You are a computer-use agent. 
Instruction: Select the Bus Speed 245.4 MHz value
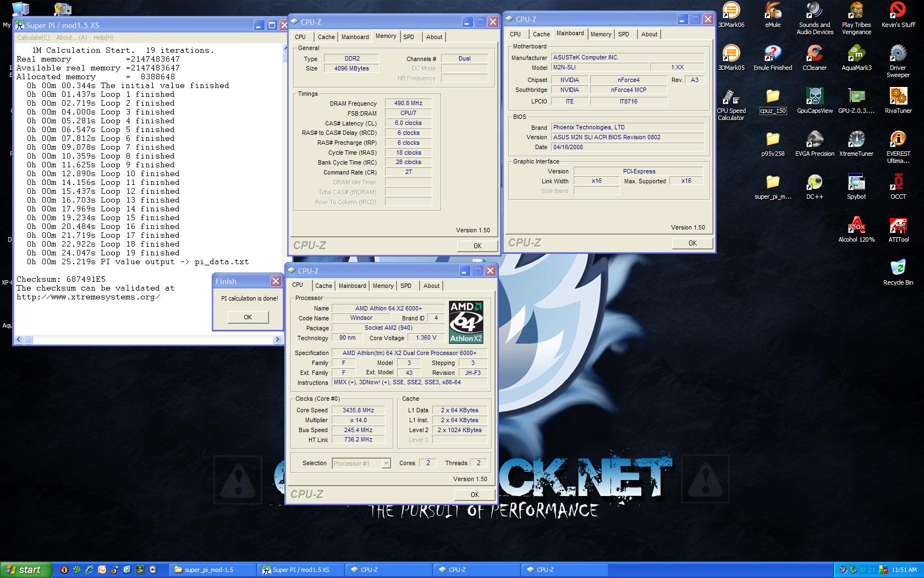tap(358, 430)
